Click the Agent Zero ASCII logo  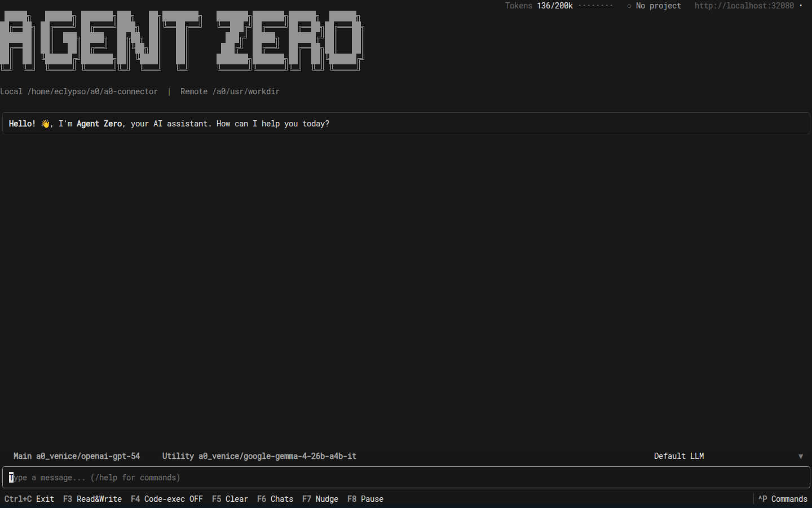[x=182, y=40]
